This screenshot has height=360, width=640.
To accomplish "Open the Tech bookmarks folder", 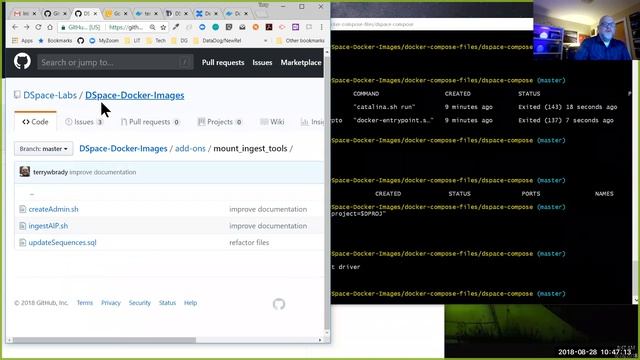I will 156,40.
